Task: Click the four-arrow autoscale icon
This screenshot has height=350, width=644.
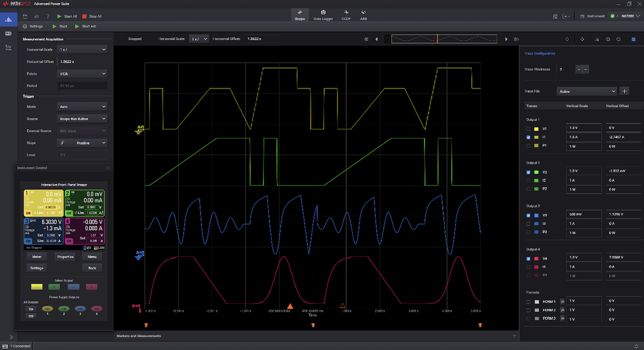Action: [x=582, y=39]
